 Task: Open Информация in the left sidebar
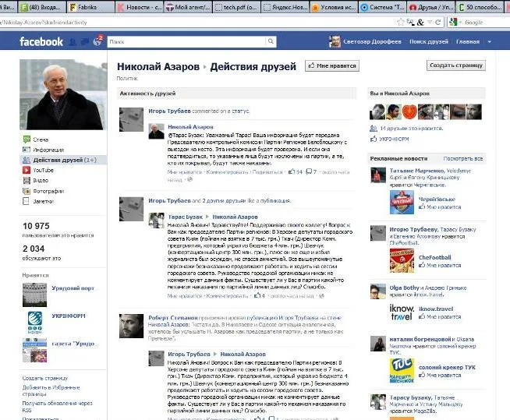click(x=48, y=150)
